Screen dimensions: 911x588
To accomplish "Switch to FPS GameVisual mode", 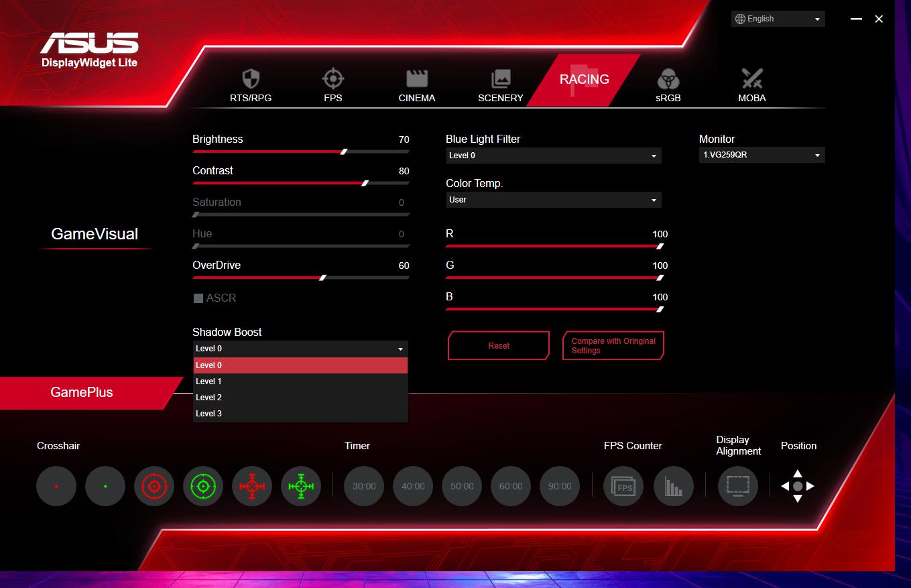I will click(x=332, y=85).
